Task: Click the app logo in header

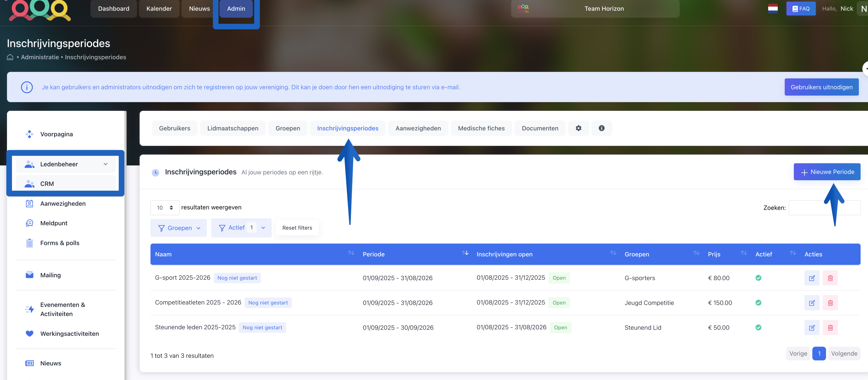Action: point(40,10)
